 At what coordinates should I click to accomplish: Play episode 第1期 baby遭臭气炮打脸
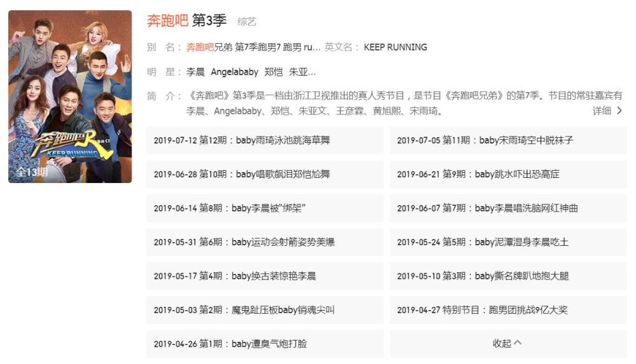pyautogui.click(x=265, y=344)
